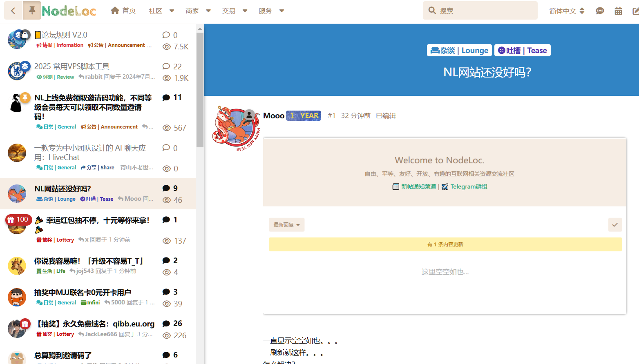
Task: Click the #1 post number link
Action: tap(331, 116)
